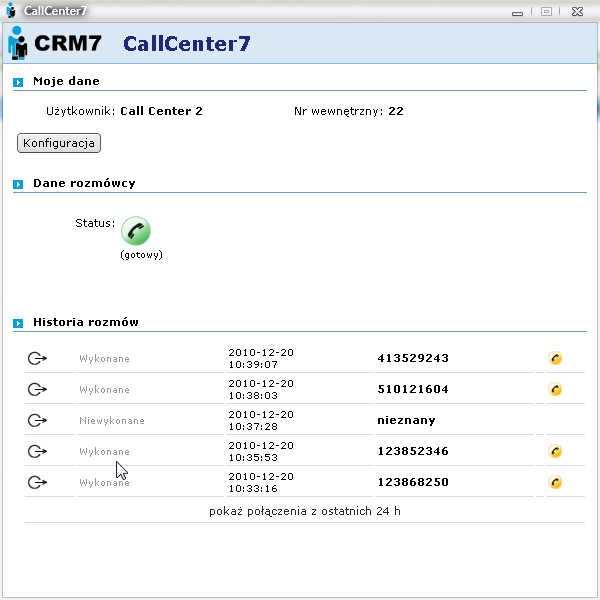This screenshot has width=600, height=600.
Task: Minimize the CallCenter7 window
Action: pyautogui.click(x=517, y=12)
